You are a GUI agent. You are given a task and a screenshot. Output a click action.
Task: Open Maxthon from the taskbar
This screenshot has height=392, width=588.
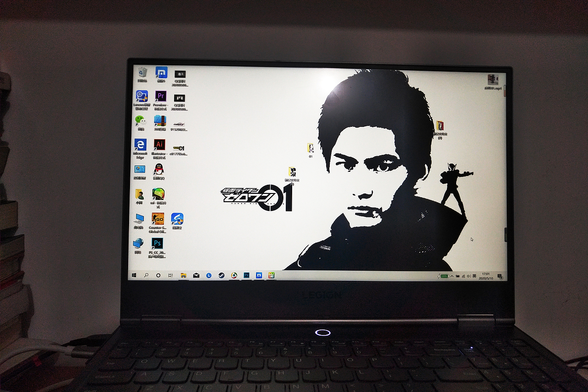click(x=259, y=275)
